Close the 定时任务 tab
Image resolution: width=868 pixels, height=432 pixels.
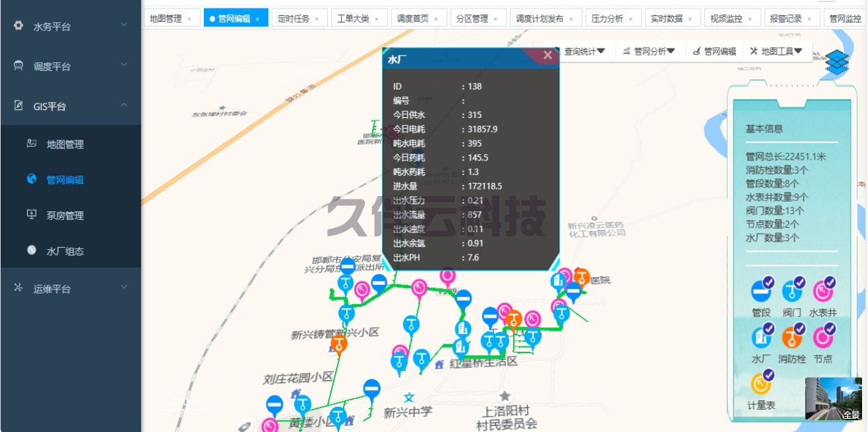click(316, 19)
